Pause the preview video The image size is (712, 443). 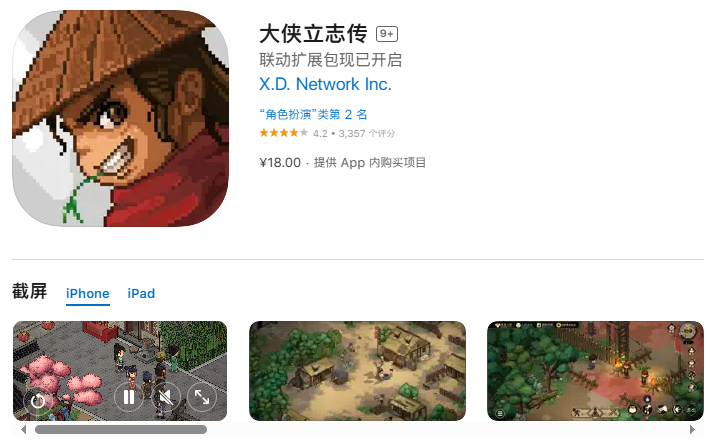pos(129,397)
